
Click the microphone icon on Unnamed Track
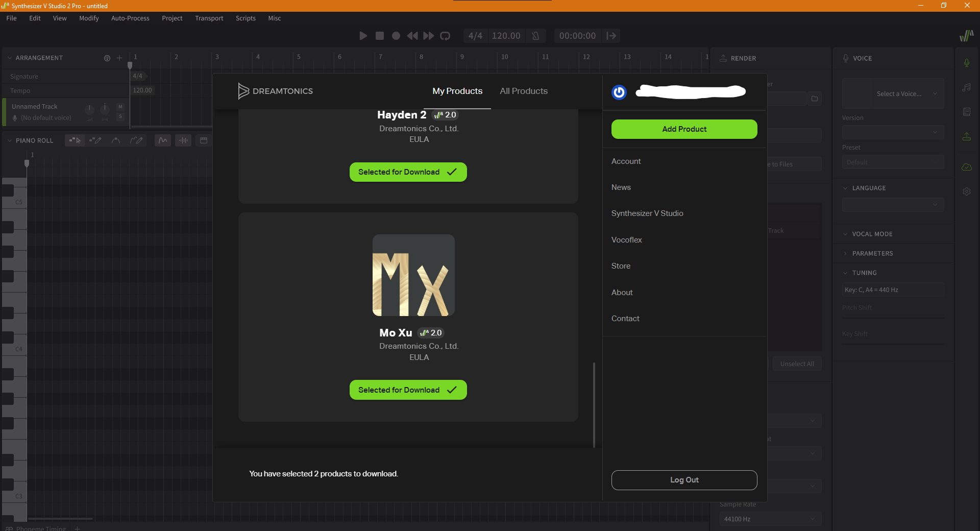15,118
